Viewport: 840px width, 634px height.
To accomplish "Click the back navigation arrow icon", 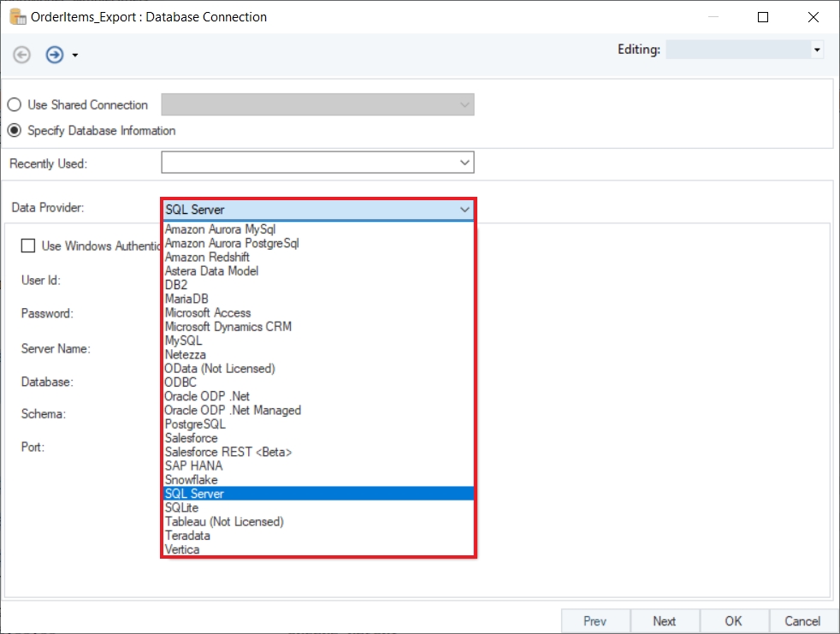I will click(x=22, y=55).
